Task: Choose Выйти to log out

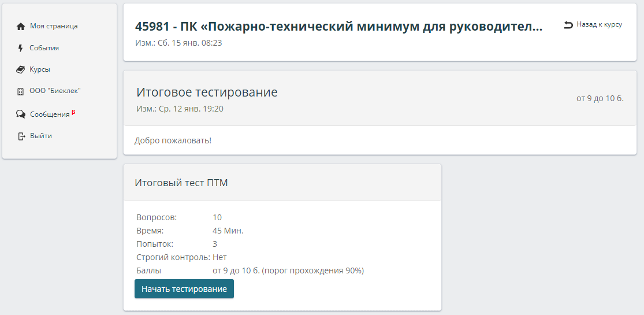Action: (x=41, y=136)
